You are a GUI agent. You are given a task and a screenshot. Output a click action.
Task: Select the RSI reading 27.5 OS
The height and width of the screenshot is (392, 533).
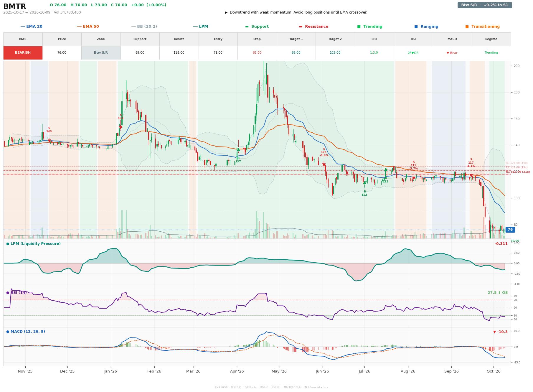[x=498, y=293]
